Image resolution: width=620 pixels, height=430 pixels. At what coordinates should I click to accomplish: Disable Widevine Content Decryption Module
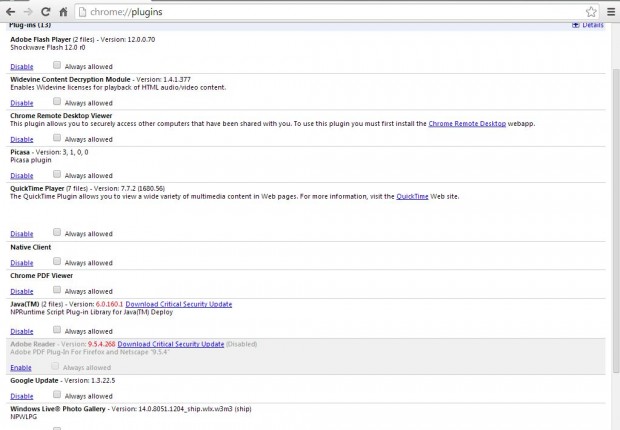tap(22, 103)
